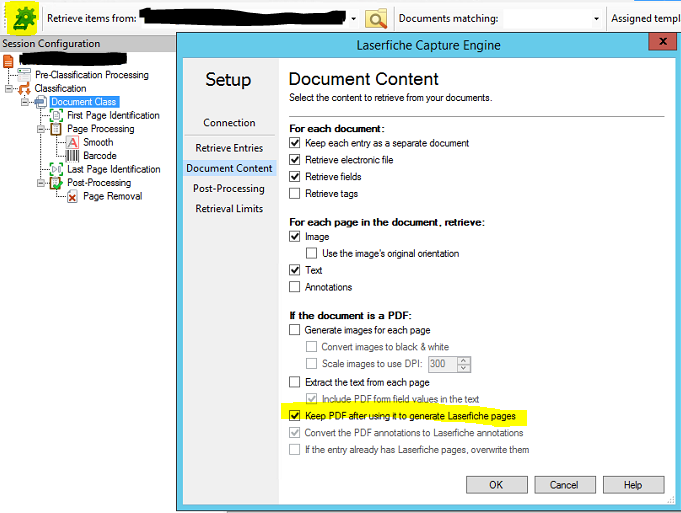Click the OK button

point(496,485)
